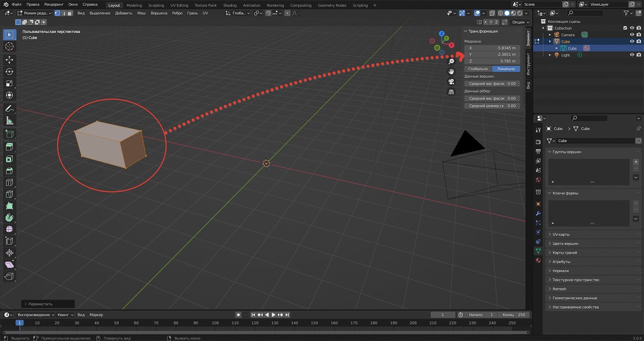This screenshot has height=341, width=644.
Task: Select the Shear tool
Action: (x=9, y=264)
